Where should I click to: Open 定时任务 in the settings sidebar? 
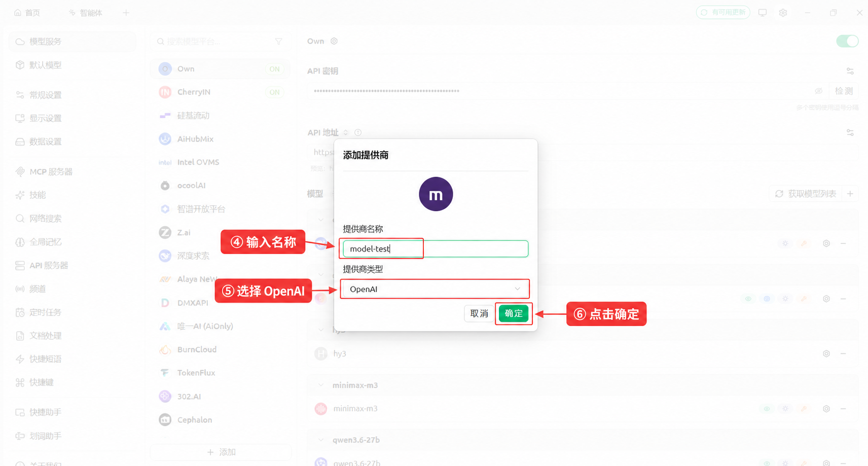(x=73, y=312)
